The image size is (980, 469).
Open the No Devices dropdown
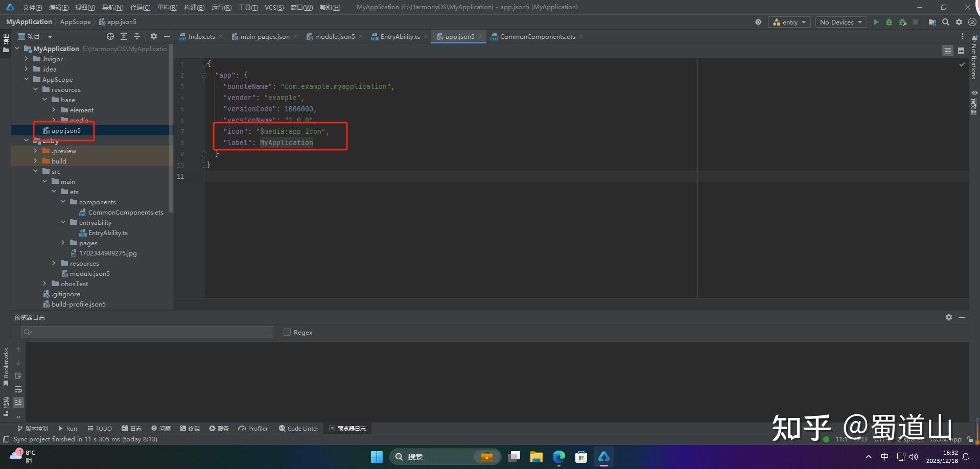click(x=841, y=22)
